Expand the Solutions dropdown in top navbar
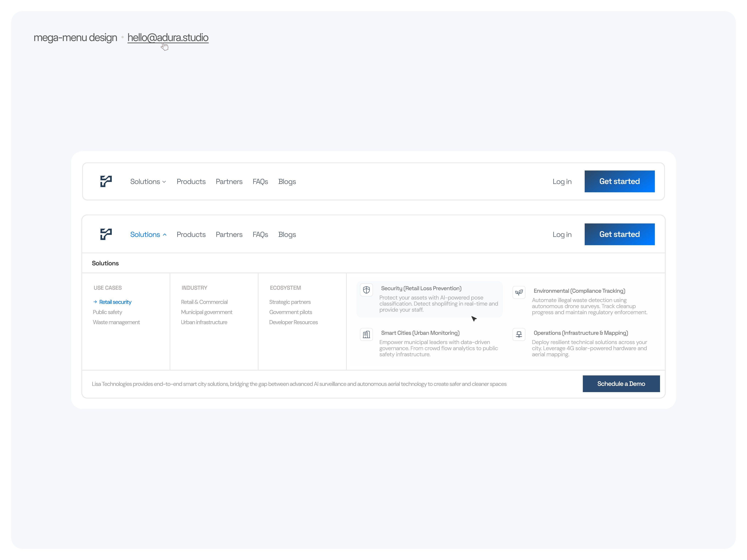This screenshot has height=560, width=747. 148,182
